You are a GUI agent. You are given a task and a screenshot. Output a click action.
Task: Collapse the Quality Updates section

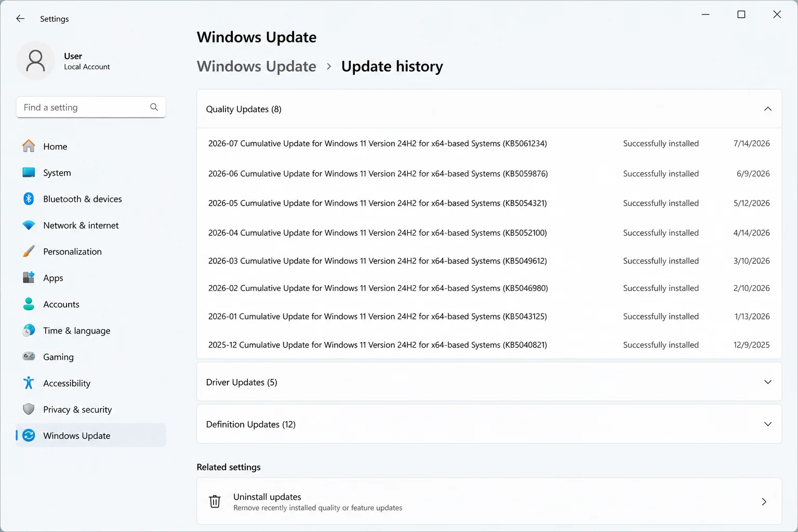[x=768, y=109]
